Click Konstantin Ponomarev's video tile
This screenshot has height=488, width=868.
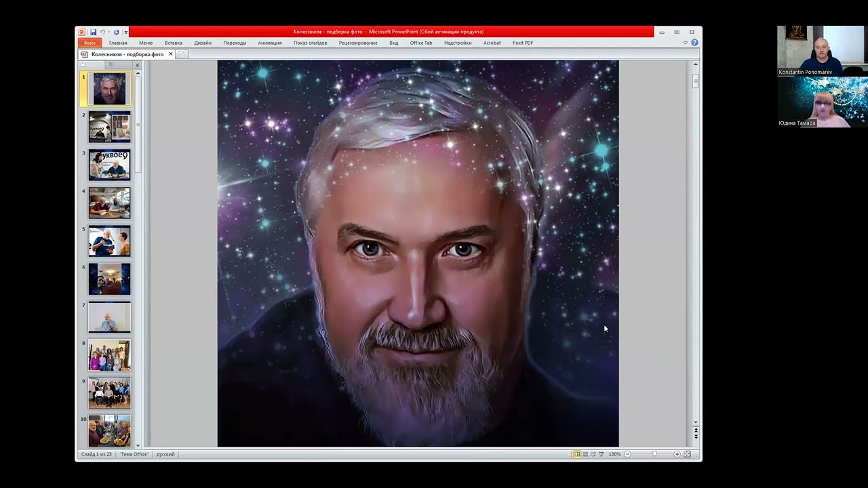click(x=822, y=51)
